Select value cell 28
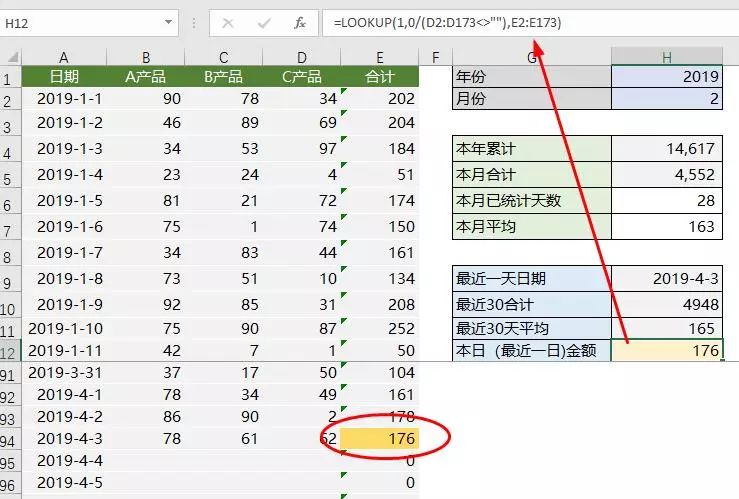 tap(667, 201)
